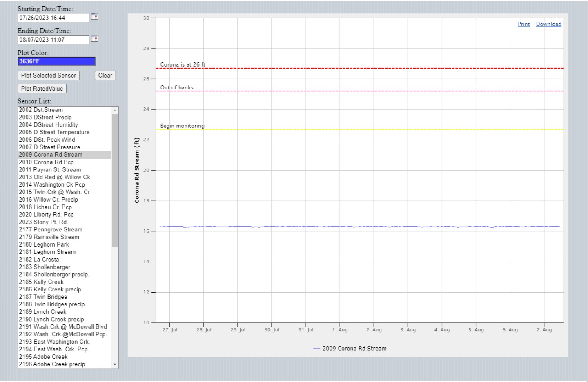Click the Download link on chart

click(x=548, y=24)
